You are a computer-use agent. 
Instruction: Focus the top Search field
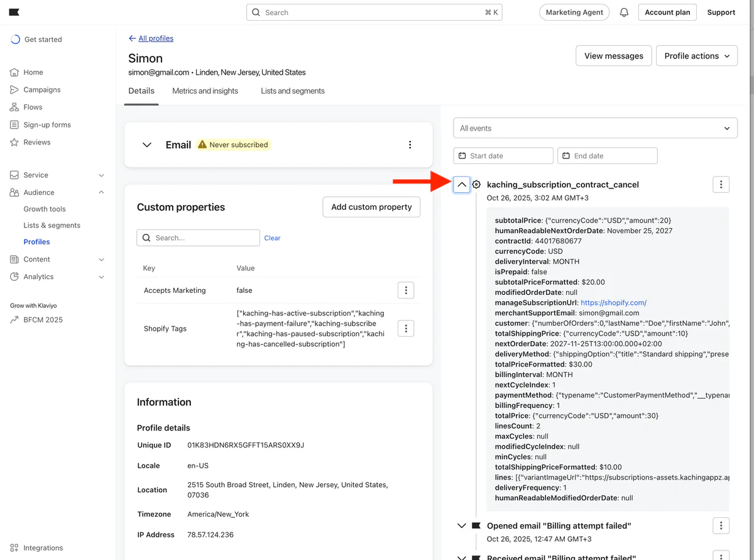374,13
